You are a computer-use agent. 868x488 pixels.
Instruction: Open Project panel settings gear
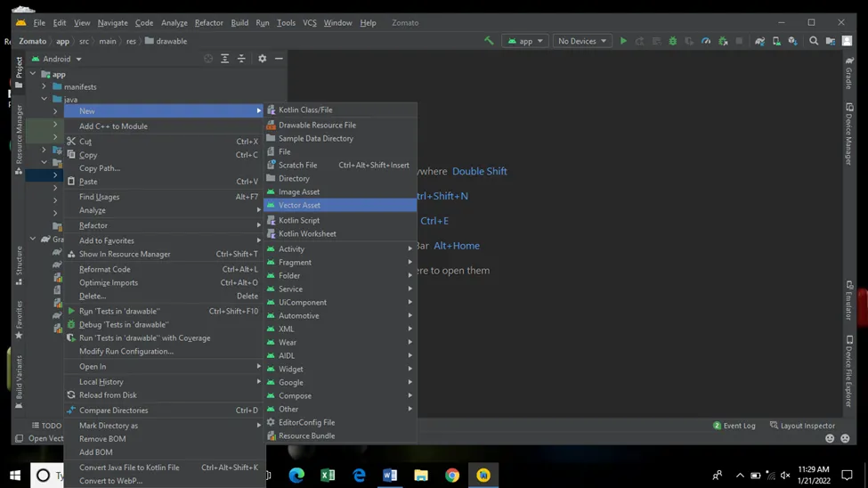pyautogui.click(x=262, y=59)
